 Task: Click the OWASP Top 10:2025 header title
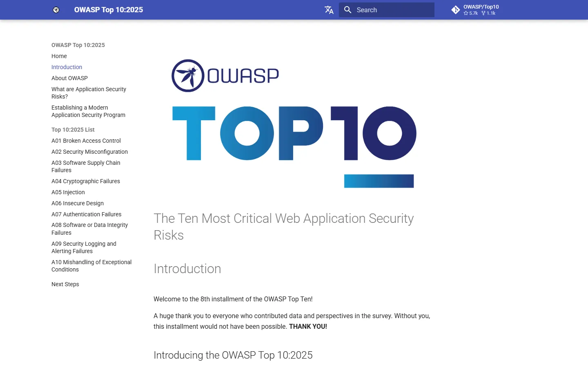109,10
